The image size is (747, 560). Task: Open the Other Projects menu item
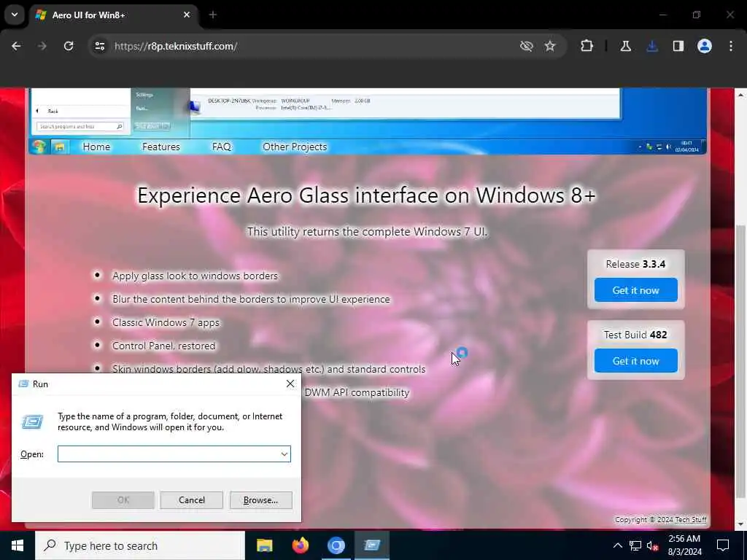pyautogui.click(x=295, y=147)
